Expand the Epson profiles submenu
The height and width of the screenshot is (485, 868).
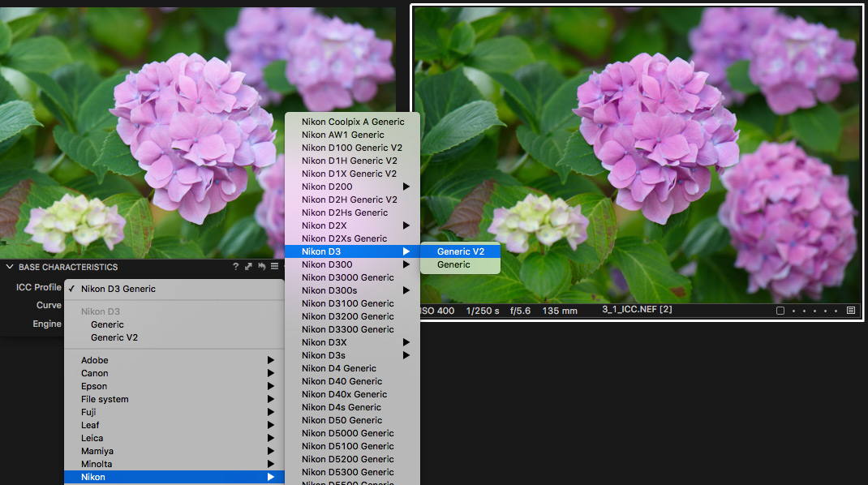(x=174, y=386)
